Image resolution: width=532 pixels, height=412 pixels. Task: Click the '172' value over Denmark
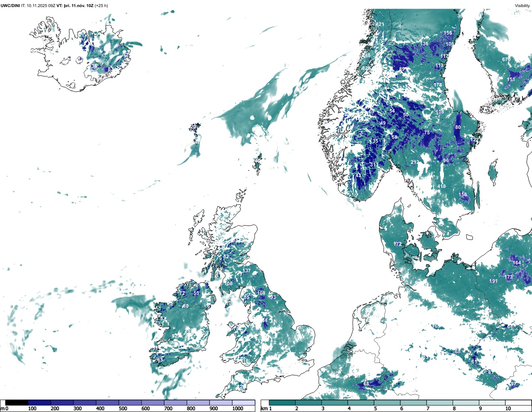[398, 244]
